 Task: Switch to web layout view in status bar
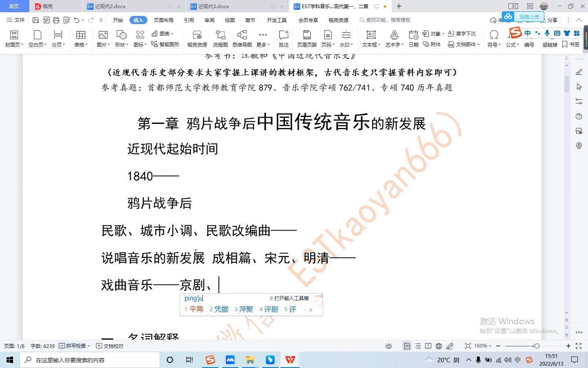[439, 346]
